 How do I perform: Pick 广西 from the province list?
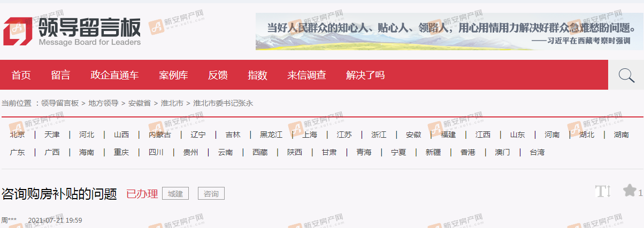coord(52,152)
